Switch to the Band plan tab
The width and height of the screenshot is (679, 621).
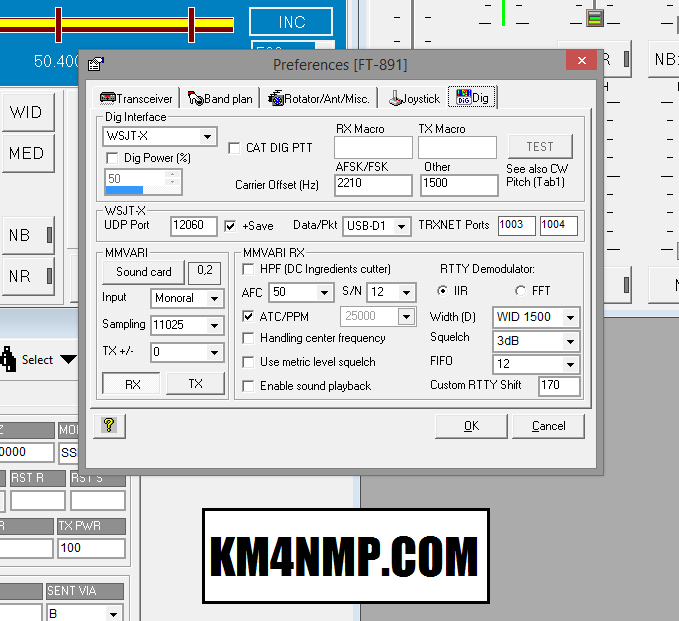pos(220,98)
